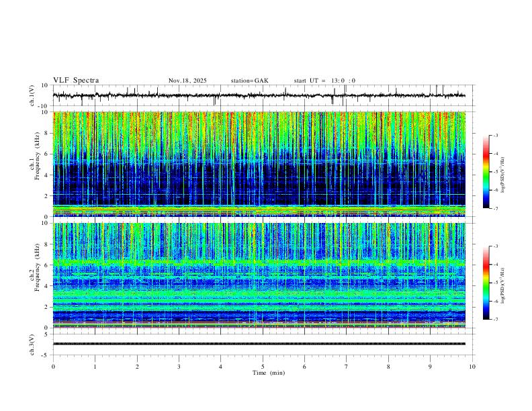Click the "station=GAK" header label
This screenshot has height=411, width=532.
coord(249,81)
